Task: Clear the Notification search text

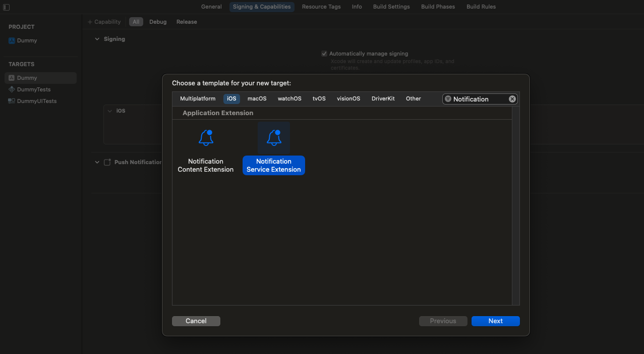Action: click(512, 99)
